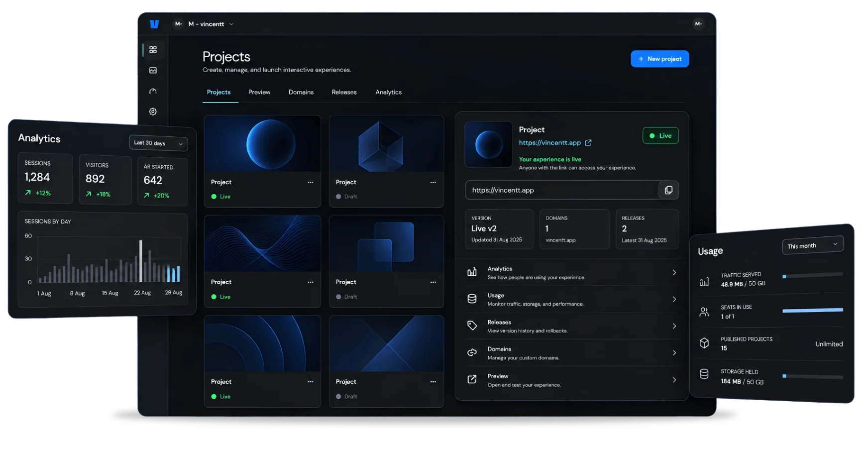
Task: Open the gauge performance sidebar icon
Action: (x=153, y=92)
